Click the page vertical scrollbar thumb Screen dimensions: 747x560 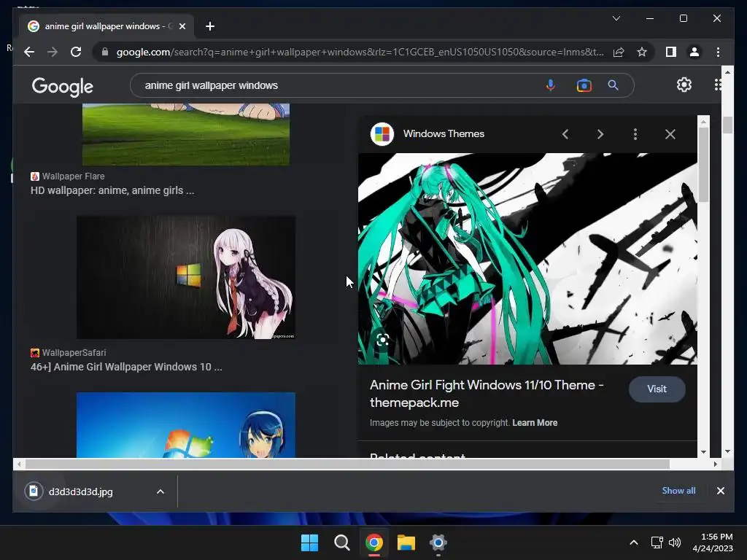pos(727,125)
